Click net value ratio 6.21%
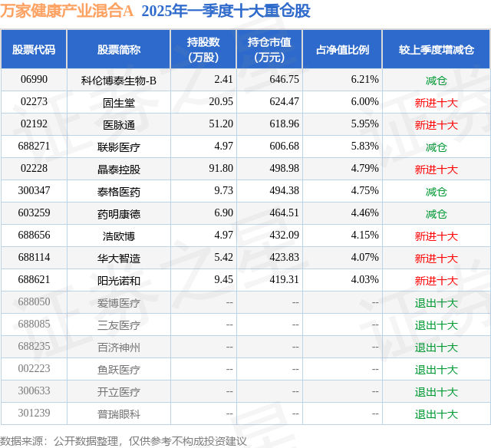This screenshot has width=491, height=448. pos(365,80)
